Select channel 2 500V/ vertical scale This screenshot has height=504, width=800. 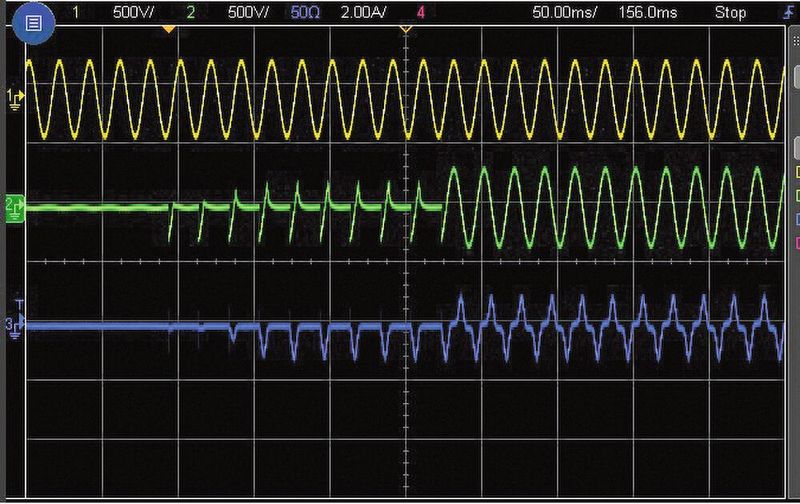click(248, 13)
